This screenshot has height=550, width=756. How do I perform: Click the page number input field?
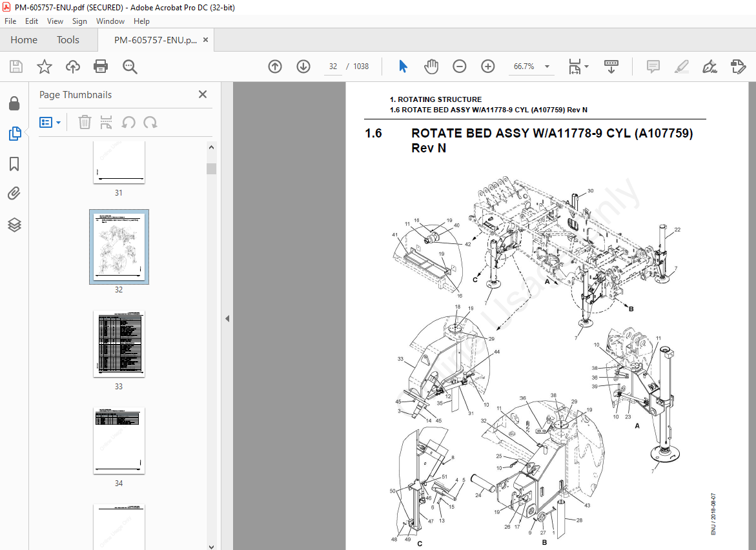[333, 66]
